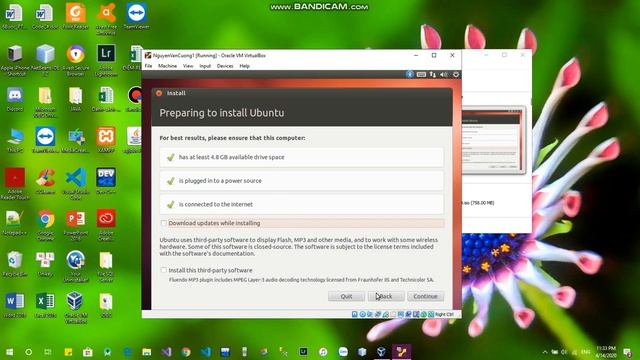This screenshot has height=360, width=640.
Task: Click Ubuntu accessibility icon in top panel
Action: [x=410, y=74]
